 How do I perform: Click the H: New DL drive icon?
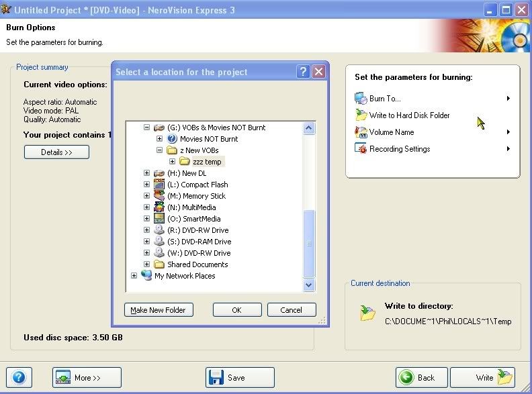coord(159,173)
